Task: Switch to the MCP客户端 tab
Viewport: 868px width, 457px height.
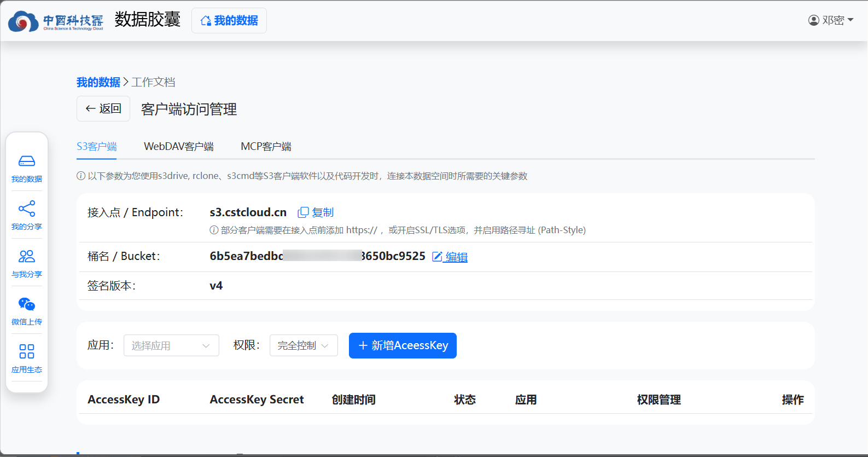Action: pyautogui.click(x=266, y=147)
